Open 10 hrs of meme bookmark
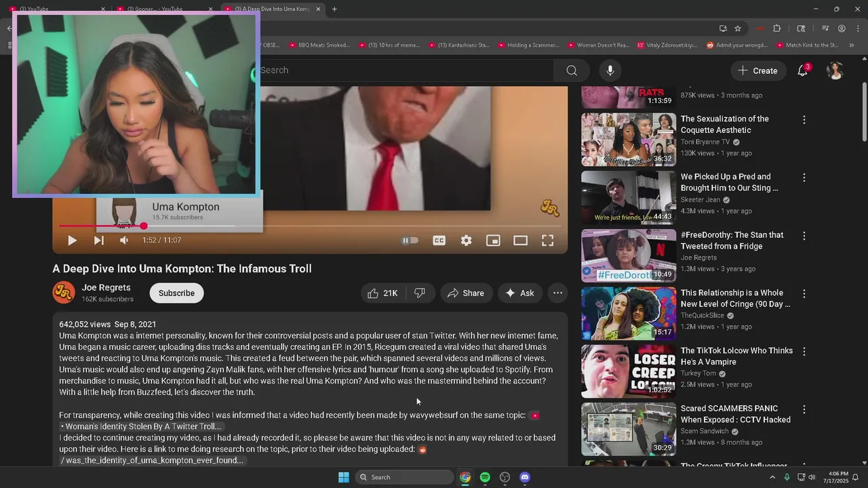The height and width of the screenshot is (488, 868). (x=390, y=45)
